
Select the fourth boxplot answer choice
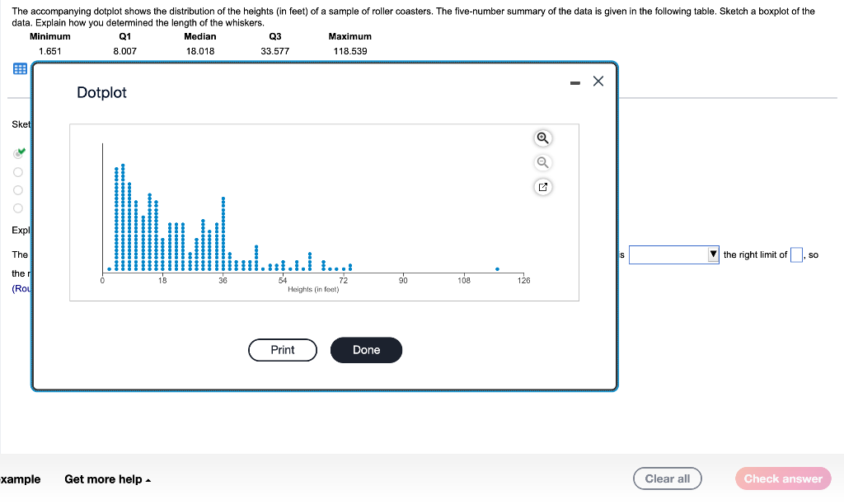click(17, 208)
